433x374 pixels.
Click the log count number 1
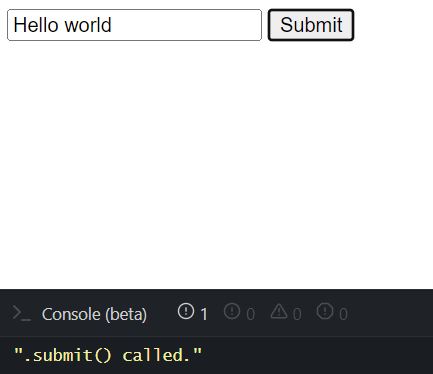[204, 314]
